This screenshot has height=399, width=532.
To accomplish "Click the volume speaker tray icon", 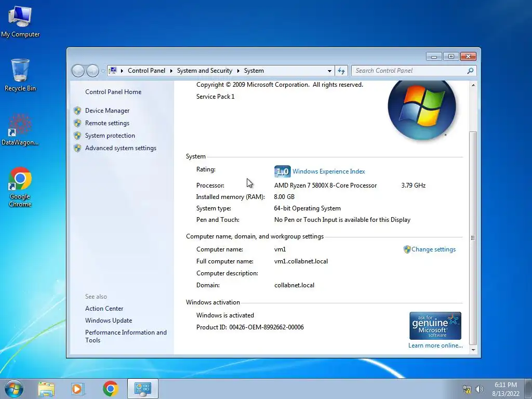I will tap(479, 389).
